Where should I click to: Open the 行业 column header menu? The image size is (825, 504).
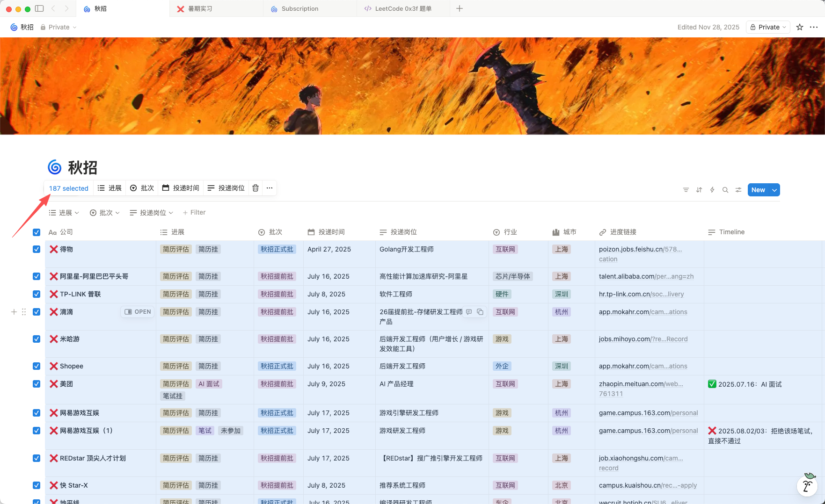click(505, 232)
